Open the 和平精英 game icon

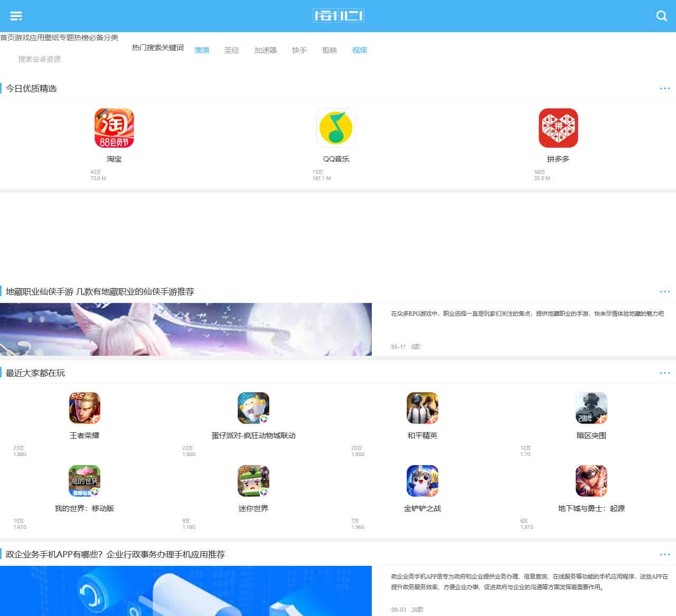point(422,408)
